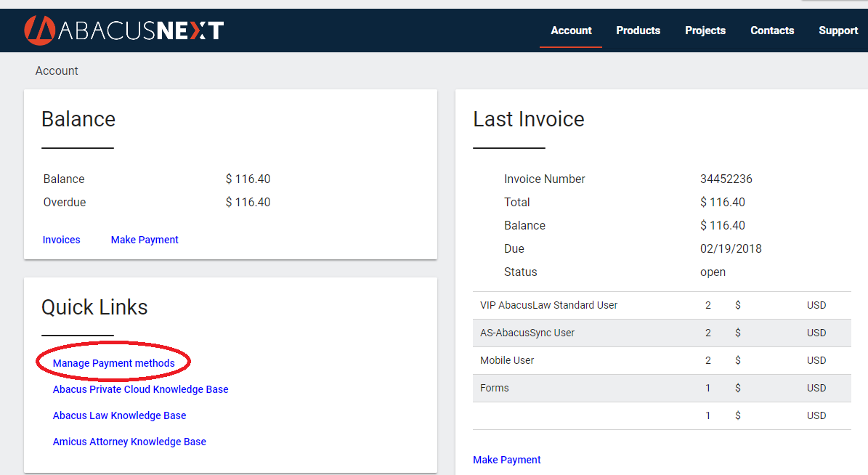Click the due date 02/19/2018
Viewport: 868px width, 475px height.
click(731, 248)
